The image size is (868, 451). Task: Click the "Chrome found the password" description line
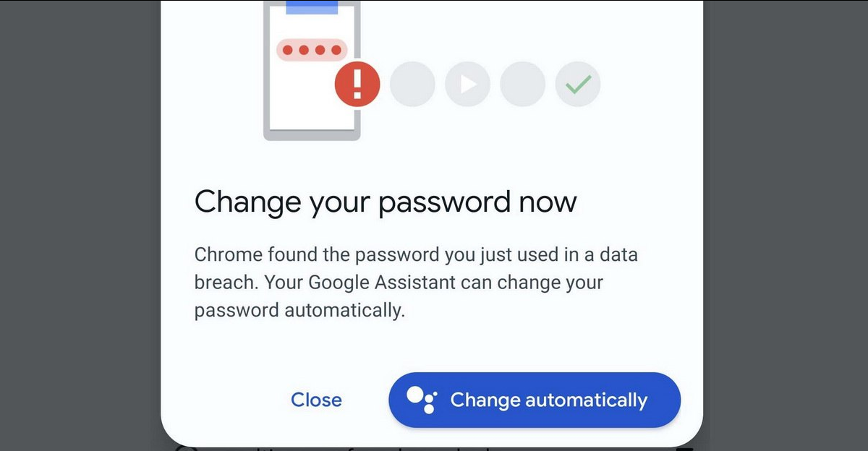click(x=416, y=254)
